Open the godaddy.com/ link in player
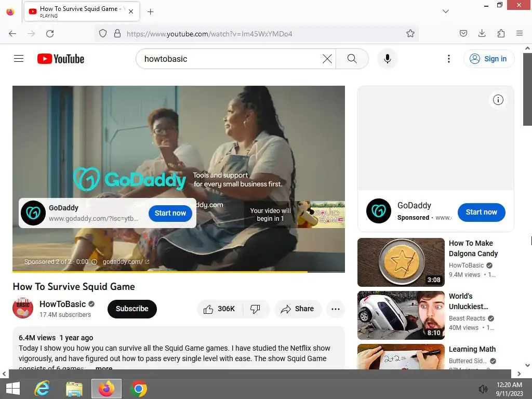532x399 pixels. tap(126, 262)
